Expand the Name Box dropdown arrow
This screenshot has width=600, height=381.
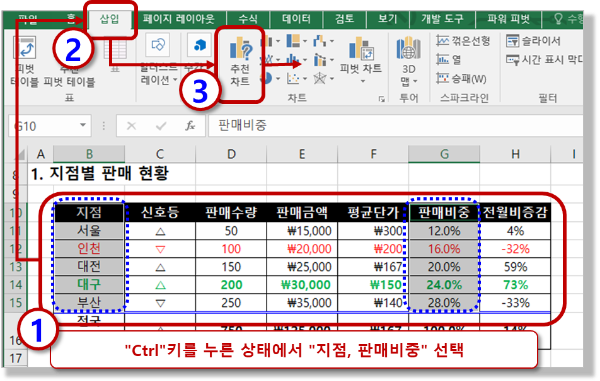(x=83, y=125)
